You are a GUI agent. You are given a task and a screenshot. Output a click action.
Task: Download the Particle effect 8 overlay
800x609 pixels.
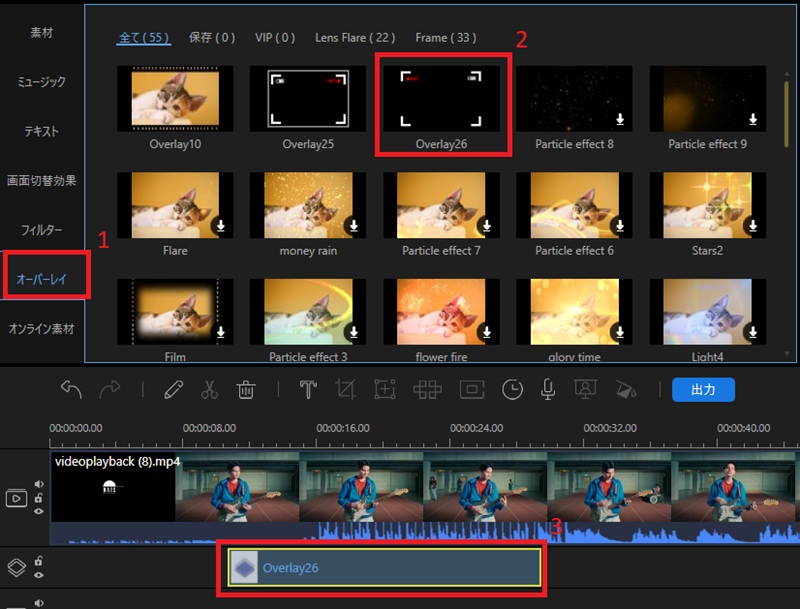[620, 119]
